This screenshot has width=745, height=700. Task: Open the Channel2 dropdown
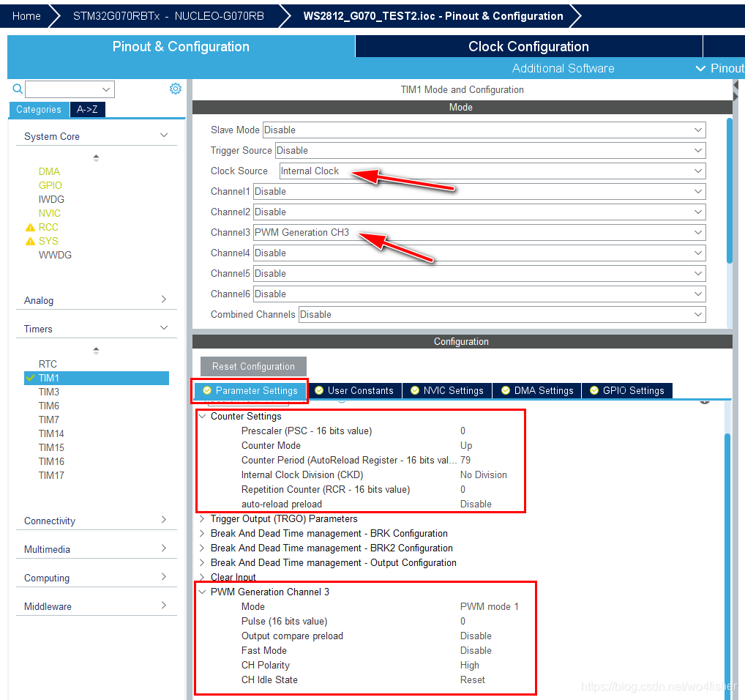pyautogui.click(x=479, y=212)
